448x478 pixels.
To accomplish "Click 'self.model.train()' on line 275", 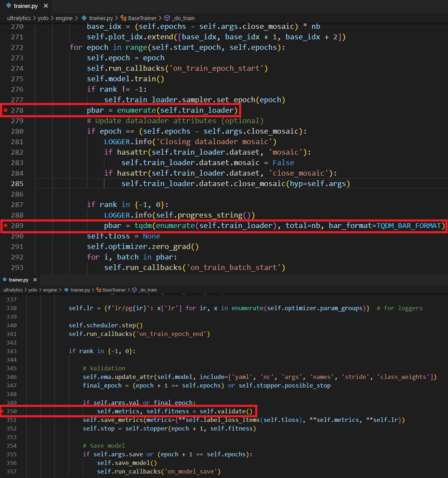I will (126, 79).
